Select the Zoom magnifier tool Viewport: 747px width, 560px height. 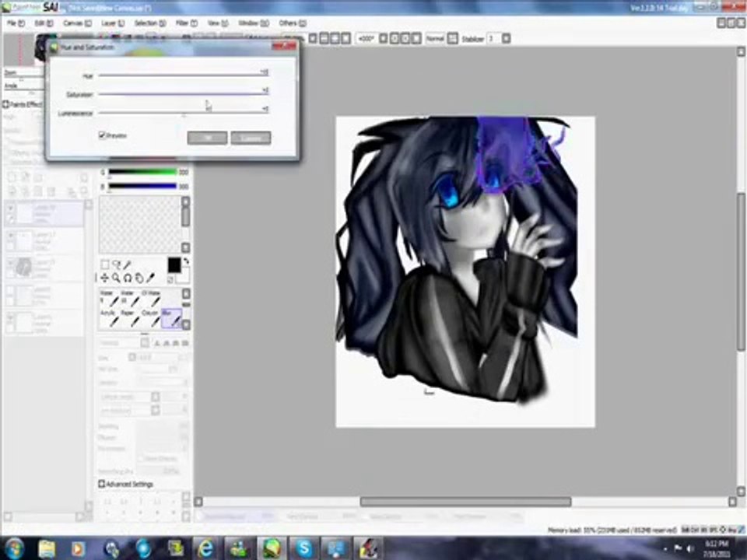click(x=116, y=277)
